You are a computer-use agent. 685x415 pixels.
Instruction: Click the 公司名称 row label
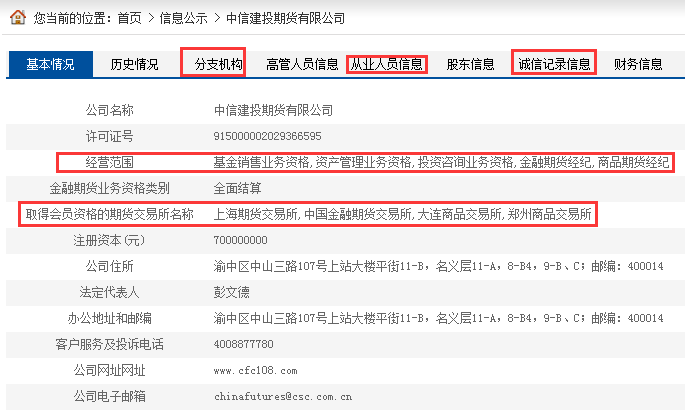pos(109,110)
